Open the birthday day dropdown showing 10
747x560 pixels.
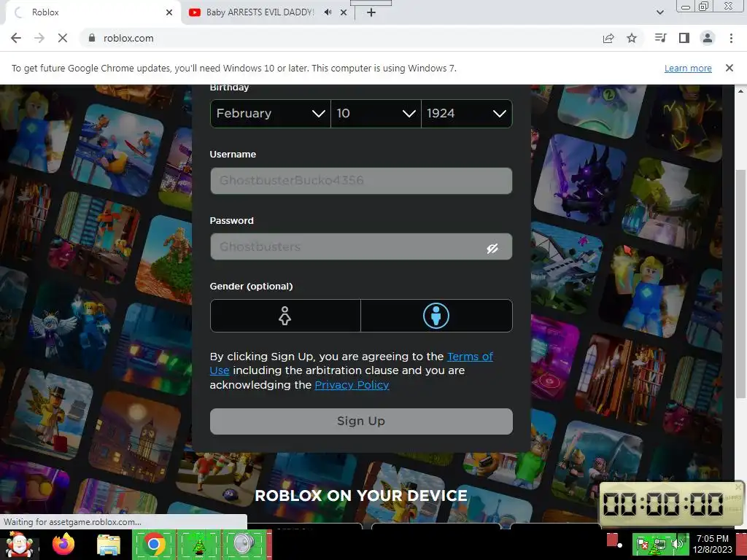click(x=376, y=113)
